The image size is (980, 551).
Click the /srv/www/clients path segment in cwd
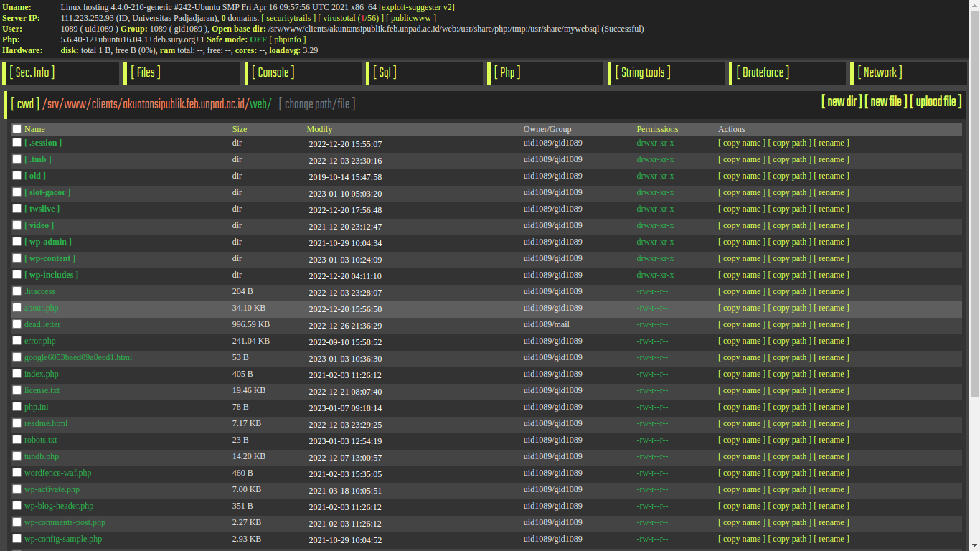coord(83,105)
